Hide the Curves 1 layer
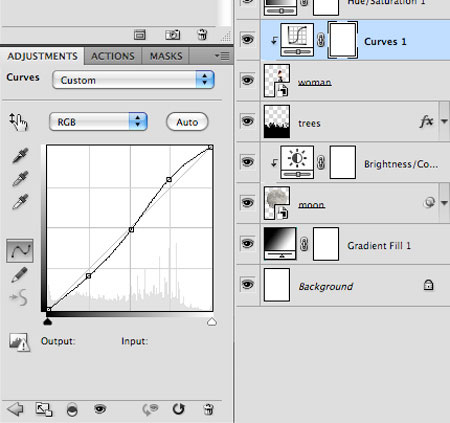 click(x=247, y=40)
